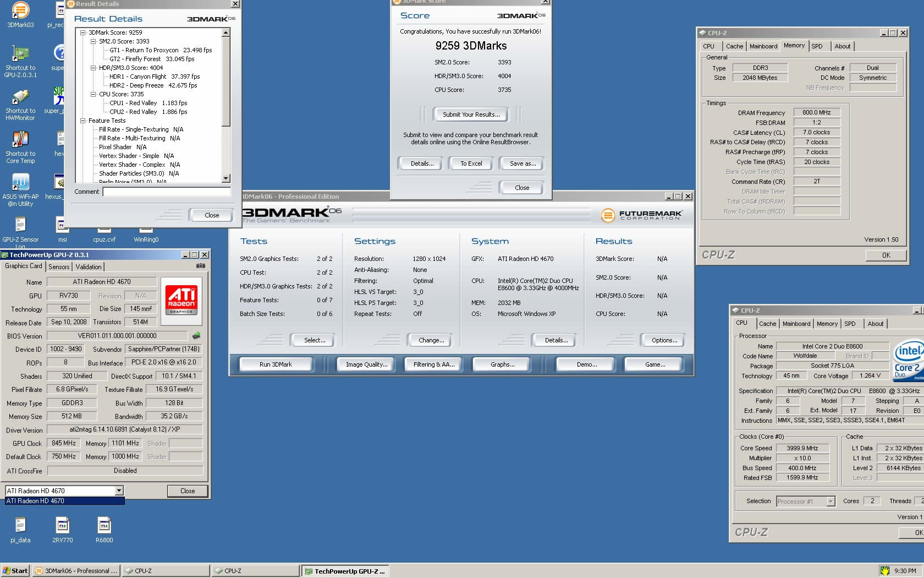The height and width of the screenshot is (578, 924).
Task: Open the About tab in lower CPU-Z
Action: coord(876,324)
